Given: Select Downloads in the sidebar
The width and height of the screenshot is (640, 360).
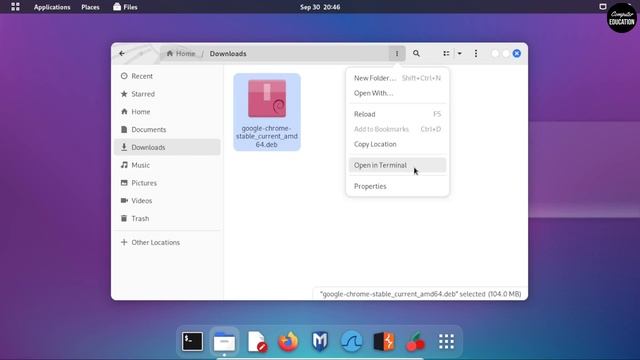Looking at the screenshot, I should (167, 147).
